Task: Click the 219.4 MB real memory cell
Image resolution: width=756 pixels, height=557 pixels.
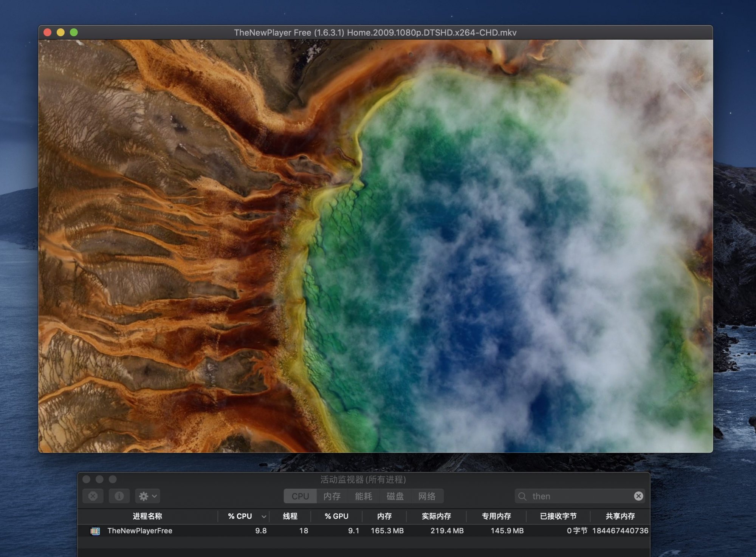Action: pos(447,531)
